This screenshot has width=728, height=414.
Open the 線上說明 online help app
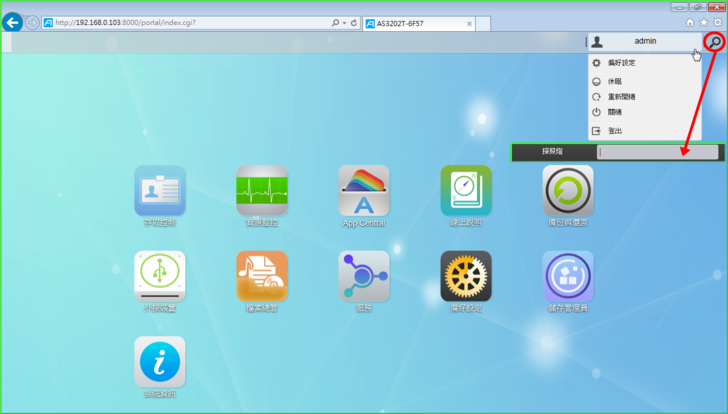pos(466,190)
